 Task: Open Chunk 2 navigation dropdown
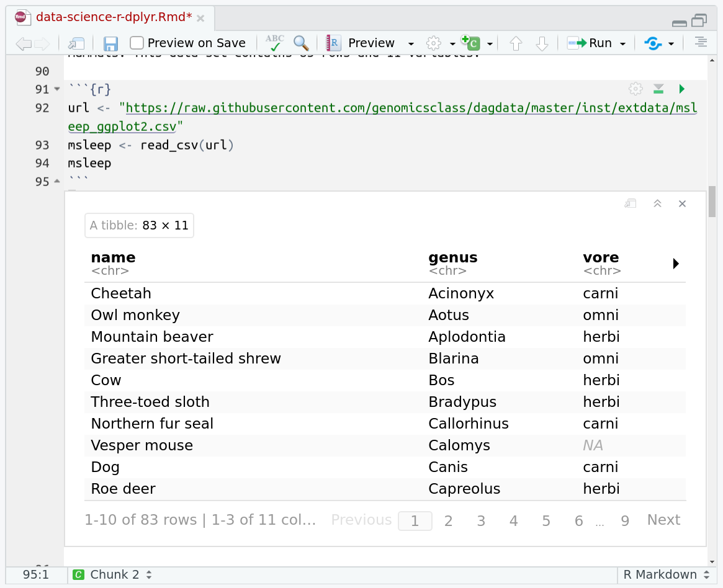(112, 574)
